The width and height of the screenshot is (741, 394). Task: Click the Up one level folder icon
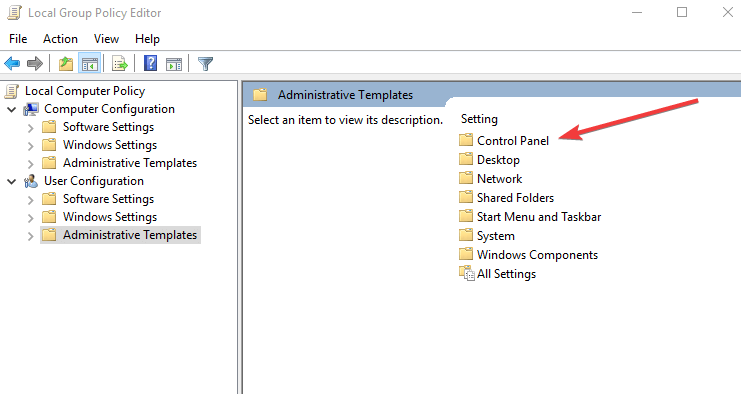(66, 63)
